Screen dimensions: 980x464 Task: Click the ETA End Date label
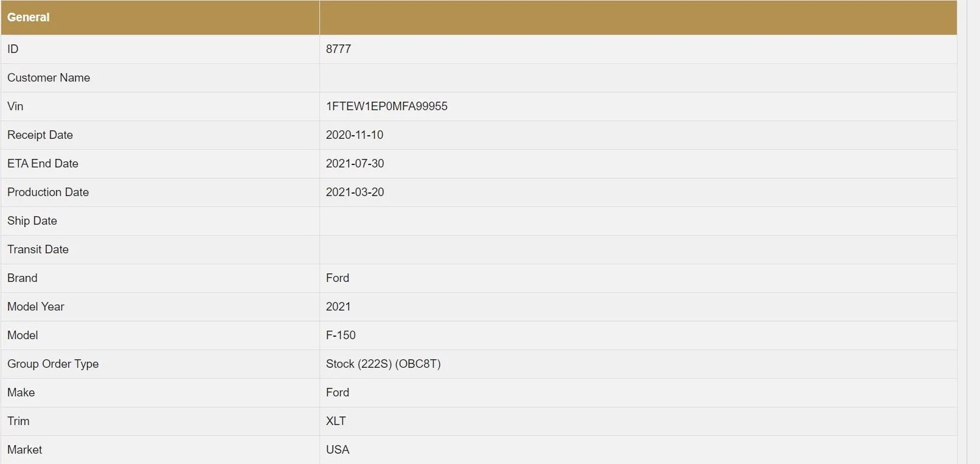tap(43, 164)
